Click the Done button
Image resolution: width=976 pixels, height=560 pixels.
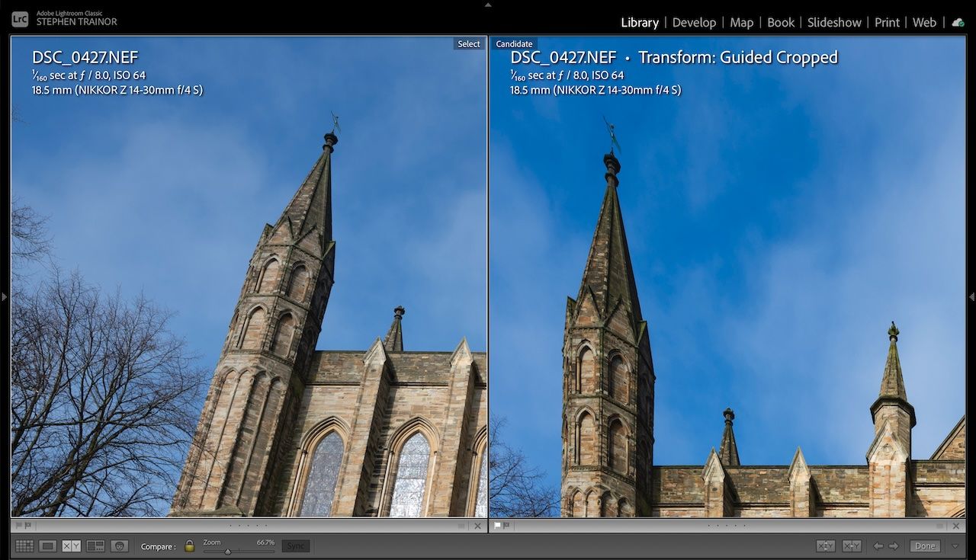point(924,546)
